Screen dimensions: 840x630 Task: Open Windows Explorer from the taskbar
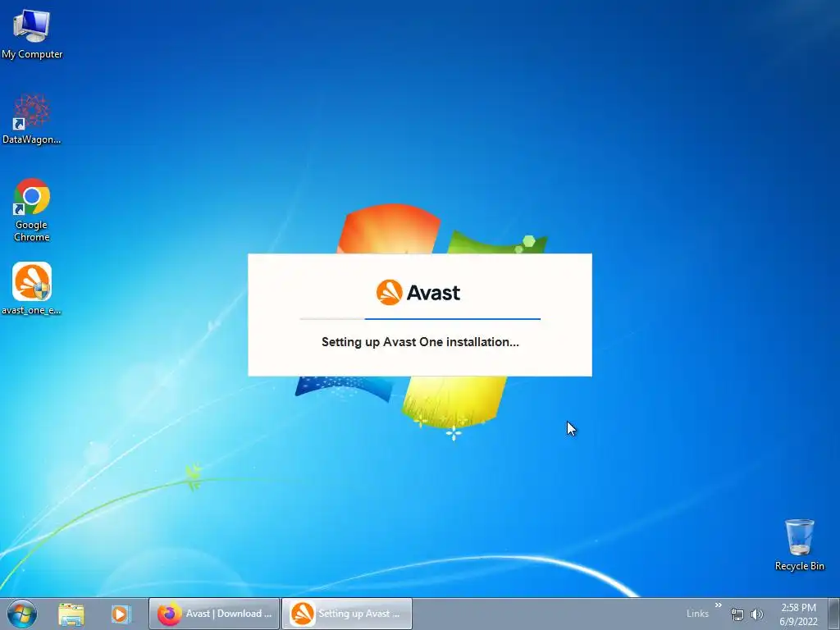pyautogui.click(x=71, y=614)
